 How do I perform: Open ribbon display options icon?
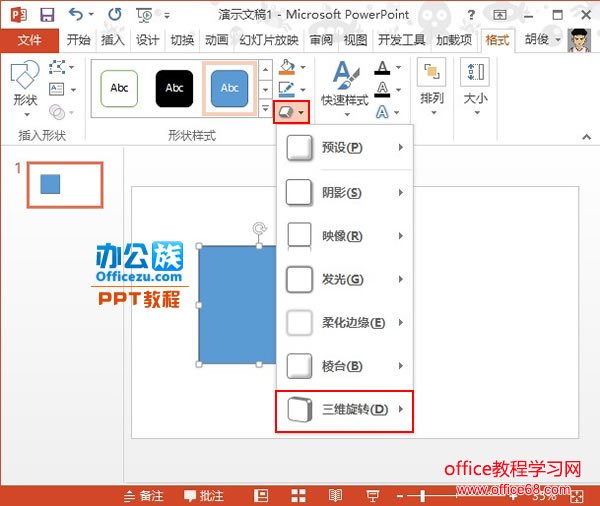pos(499,15)
